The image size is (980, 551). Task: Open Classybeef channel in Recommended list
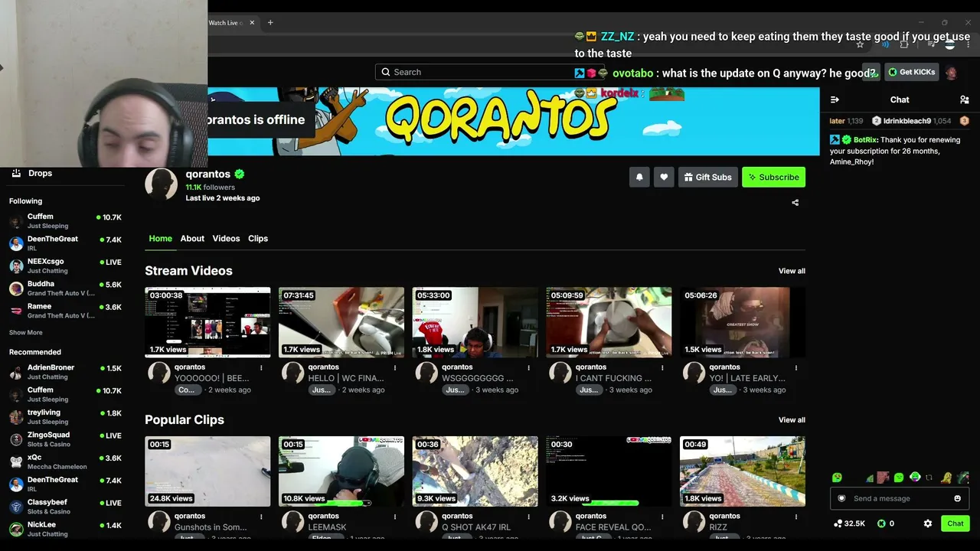65,507
